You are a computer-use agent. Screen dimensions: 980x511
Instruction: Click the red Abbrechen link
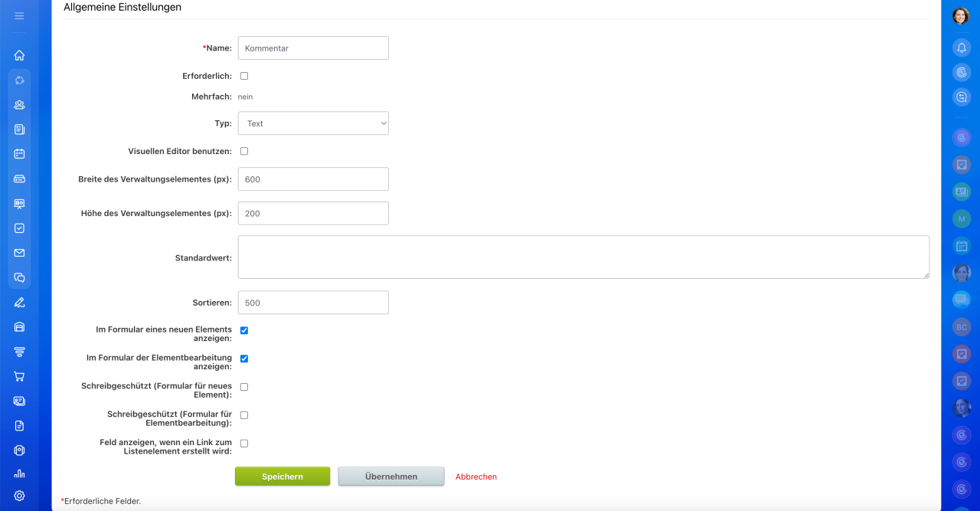tap(476, 477)
